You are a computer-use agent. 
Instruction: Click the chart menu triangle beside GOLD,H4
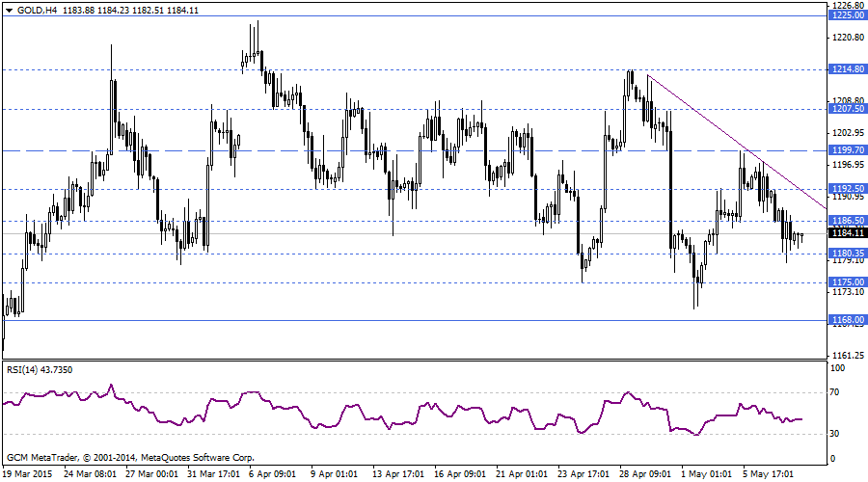pos(9,11)
